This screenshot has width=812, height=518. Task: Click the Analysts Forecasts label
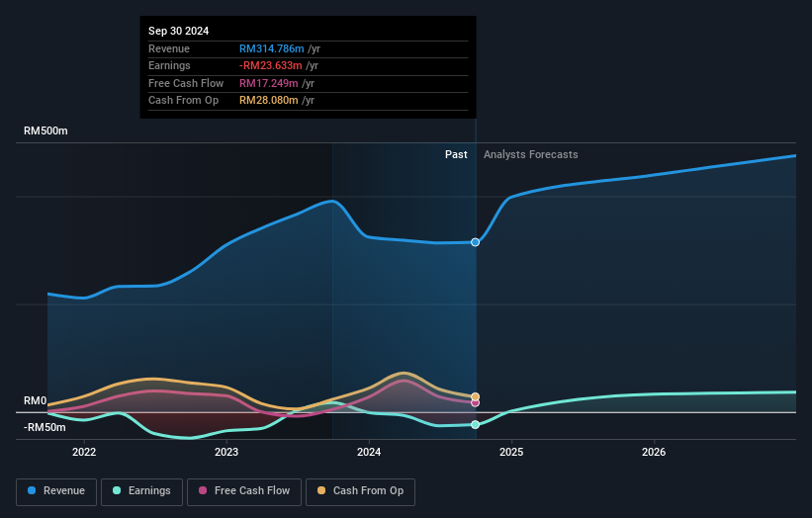tap(531, 155)
